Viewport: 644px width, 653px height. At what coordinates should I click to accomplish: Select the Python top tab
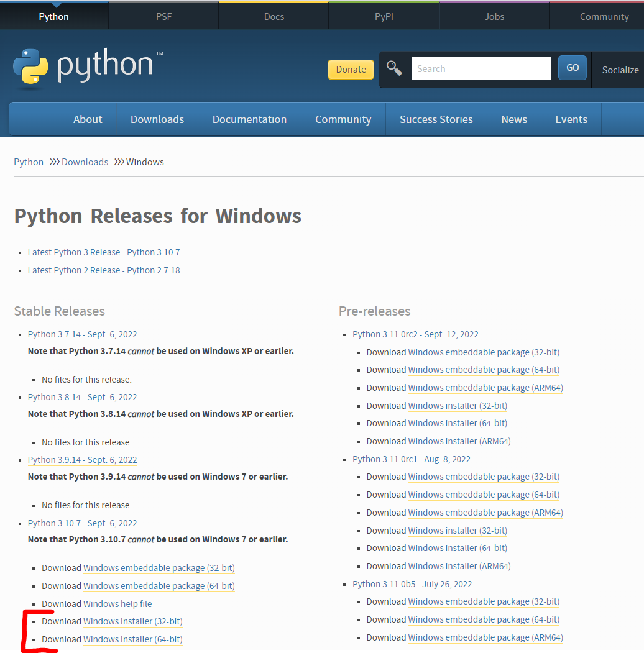click(53, 17)
